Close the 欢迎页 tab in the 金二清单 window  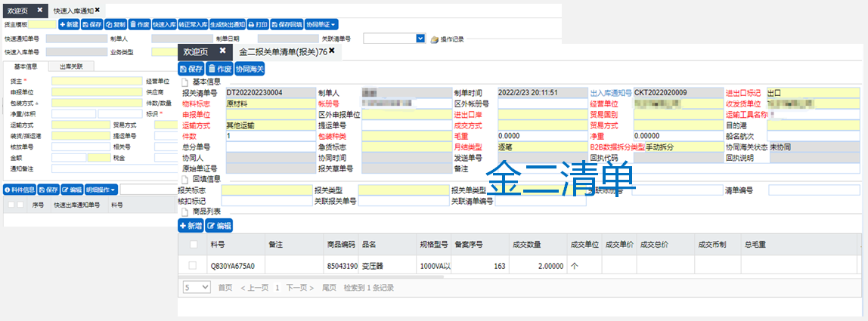coord(222,51)
